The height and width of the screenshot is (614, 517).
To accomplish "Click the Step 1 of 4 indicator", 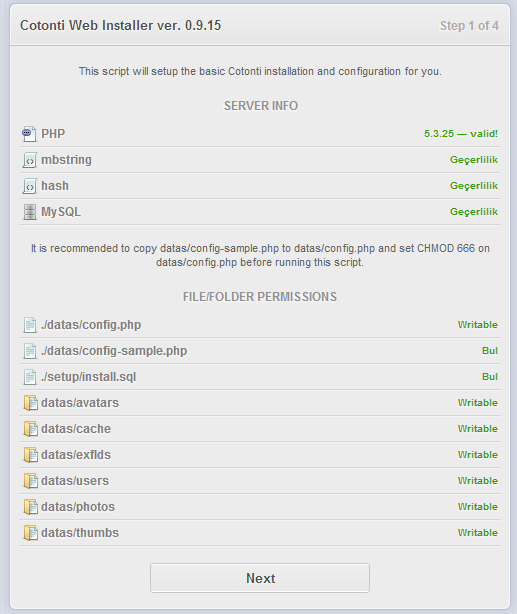I will click(x=469, y=26).
